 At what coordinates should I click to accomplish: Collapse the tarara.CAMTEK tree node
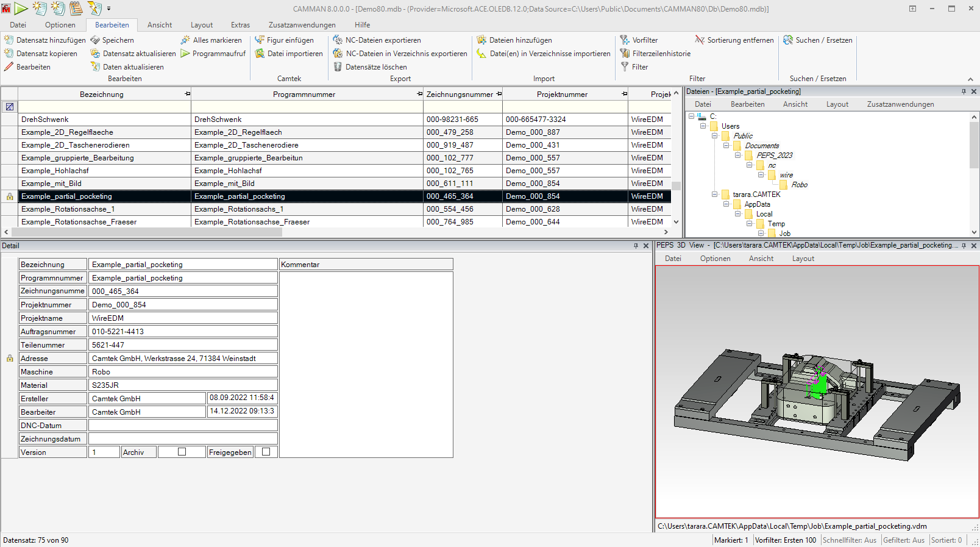(x=715, y=195)
